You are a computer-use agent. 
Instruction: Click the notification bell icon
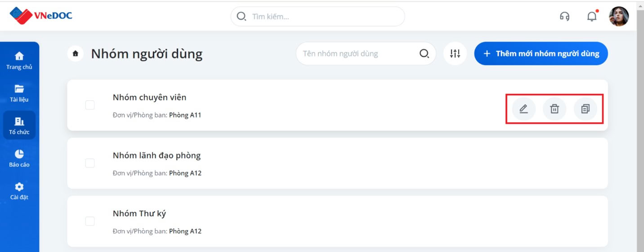click(x=592, y=17)
